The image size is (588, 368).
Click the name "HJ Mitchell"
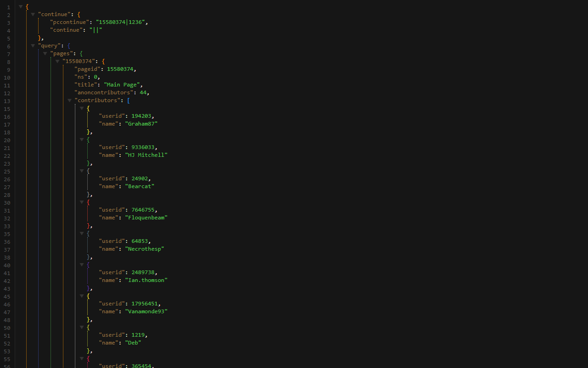pyautogui.click(x=146, y=155)
